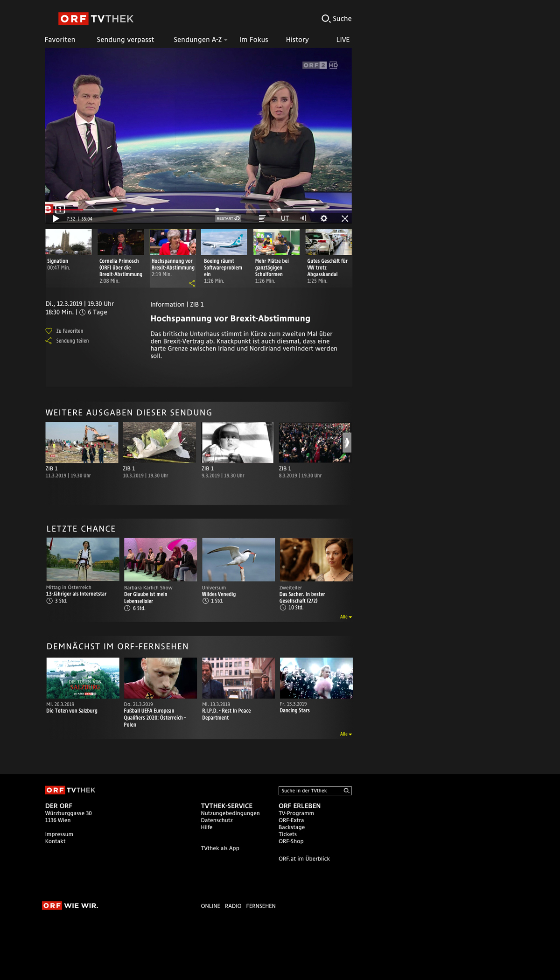The image size is (560, 980).
Task: Click the Sendung teilen share icon
Action: 49,341
